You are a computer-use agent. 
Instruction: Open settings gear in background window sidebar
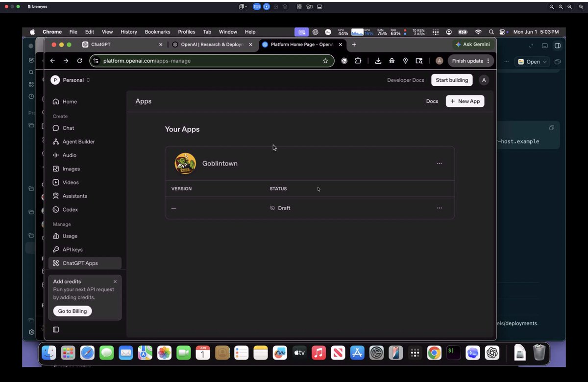(31, 332)
